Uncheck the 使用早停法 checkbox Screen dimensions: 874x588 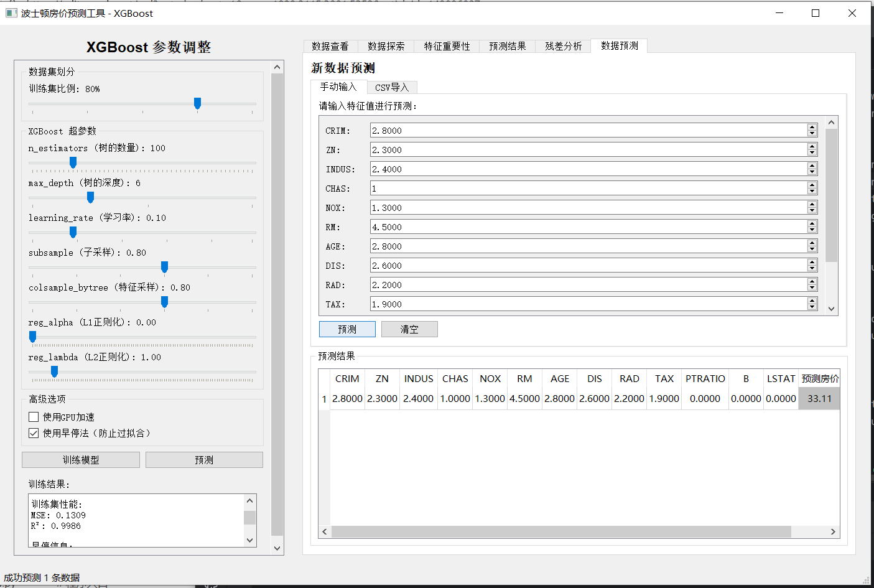click(34, 433)
